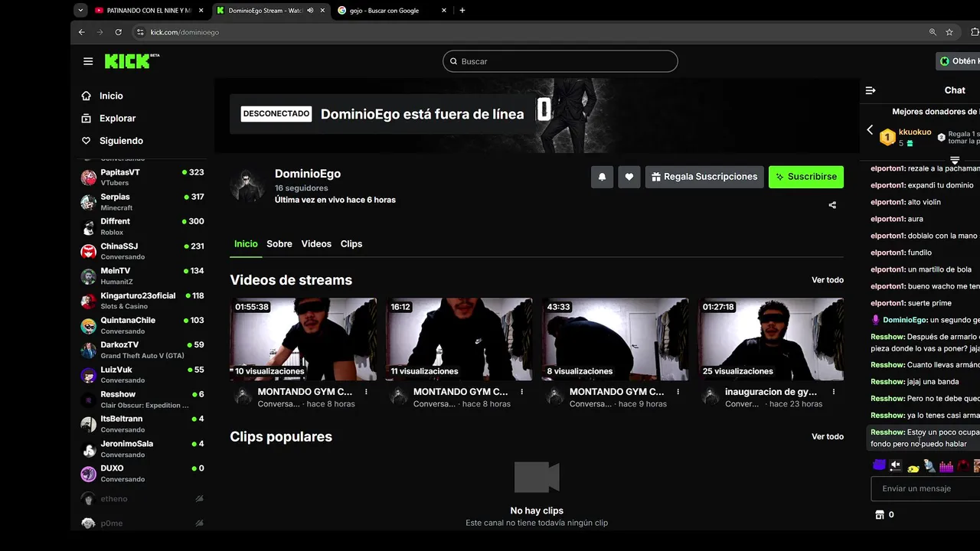Open the 16:12 stream video thumbnail

click(459, 339)
